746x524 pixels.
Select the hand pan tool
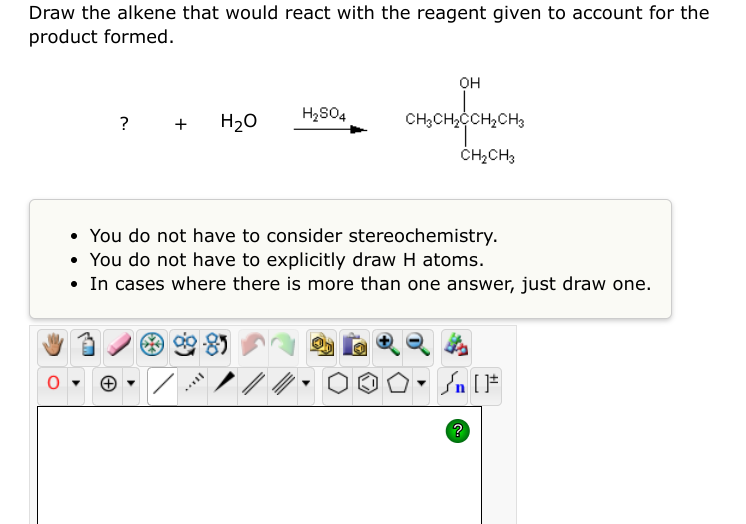[52, 345]
